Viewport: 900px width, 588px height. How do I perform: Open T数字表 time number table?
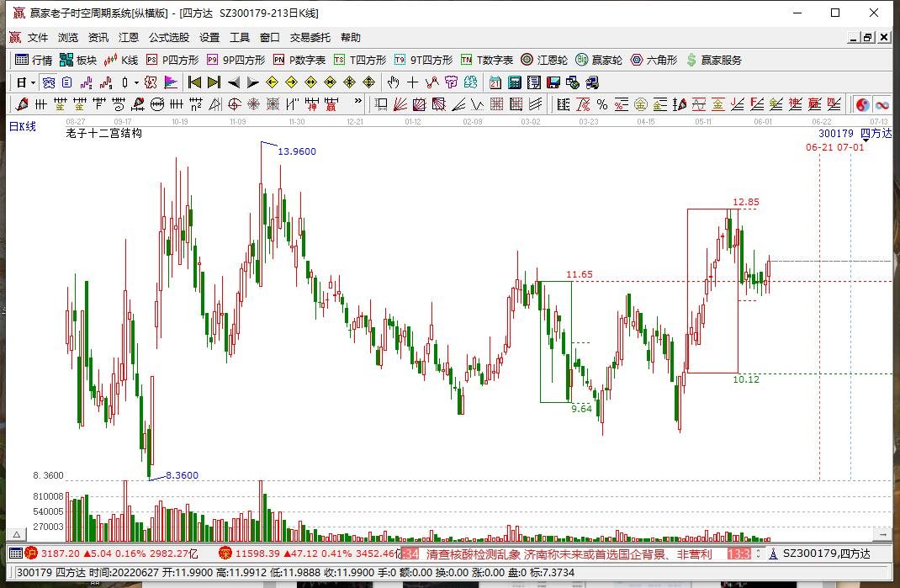pos(487,60)
